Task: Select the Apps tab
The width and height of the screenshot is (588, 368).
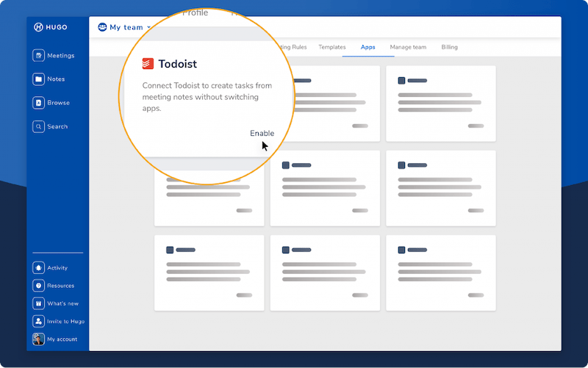Action: tap(368, 47)
